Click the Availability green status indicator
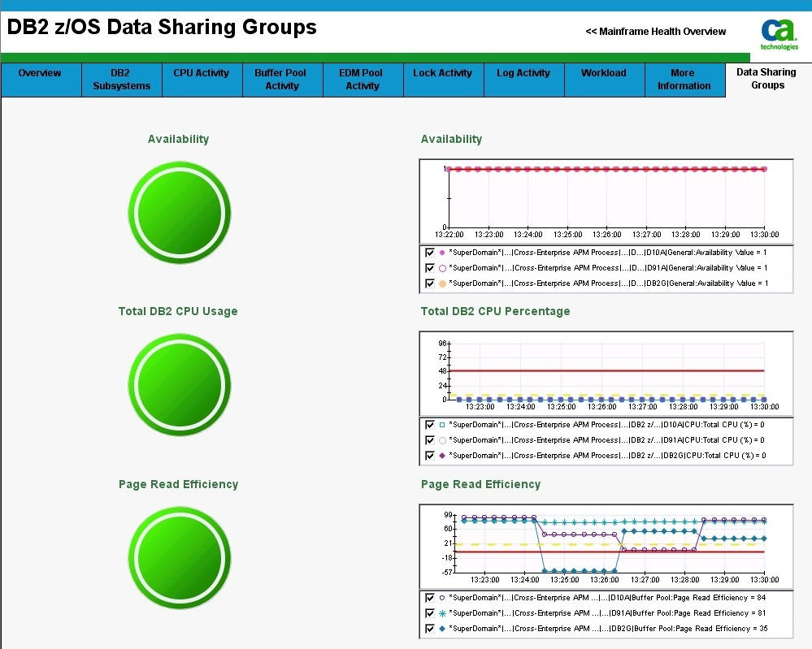Screen dimensions: 812x649 pyautogui.click(x=179, y=213)
